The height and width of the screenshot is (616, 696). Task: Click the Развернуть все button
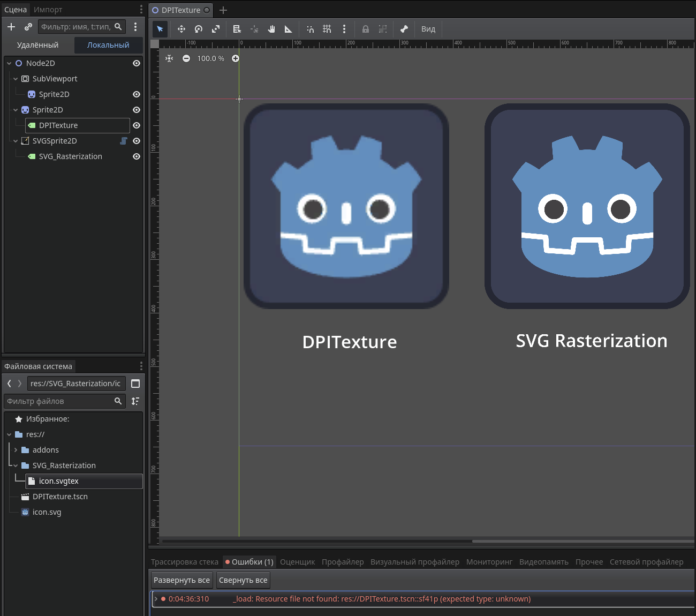click(x=181, y=580)
